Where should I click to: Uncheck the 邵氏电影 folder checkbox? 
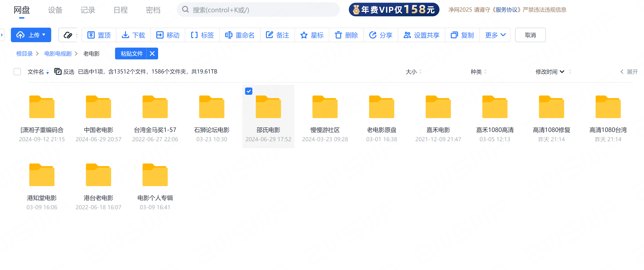tap(248, 91)
